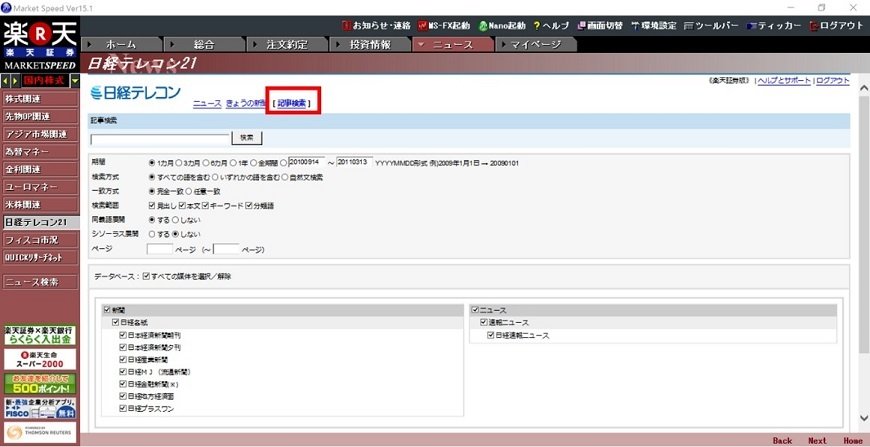Click ログアウト in top toolbar
Screen dimensions: 870x447
click(834, 25)
